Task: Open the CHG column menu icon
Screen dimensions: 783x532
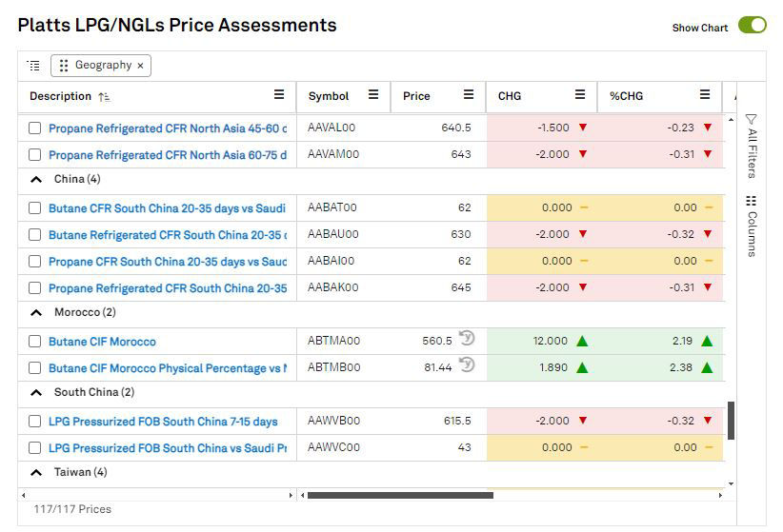Action: click(580, 95)
